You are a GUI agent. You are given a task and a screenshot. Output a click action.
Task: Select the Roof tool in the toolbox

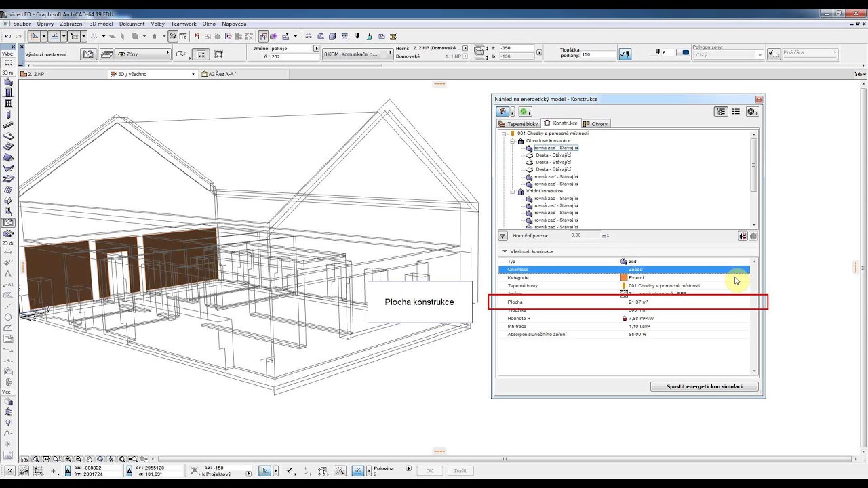coord(8,157)
